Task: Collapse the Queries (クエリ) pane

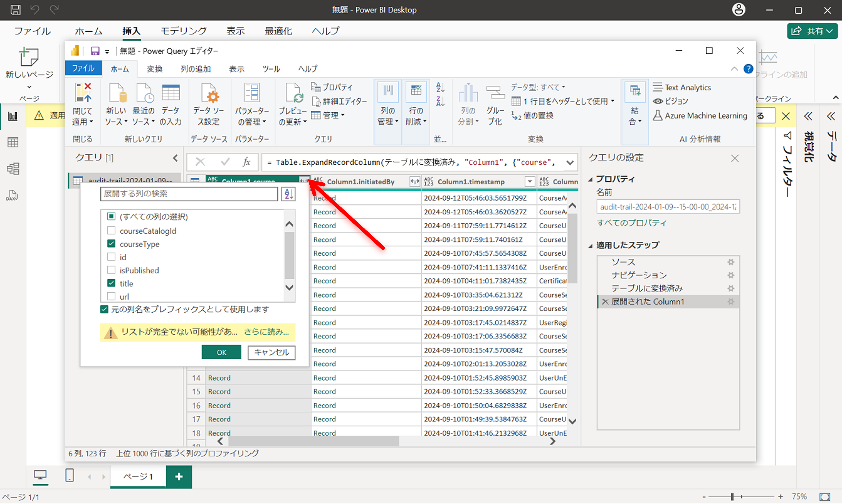Action: [x=175, y=158]
